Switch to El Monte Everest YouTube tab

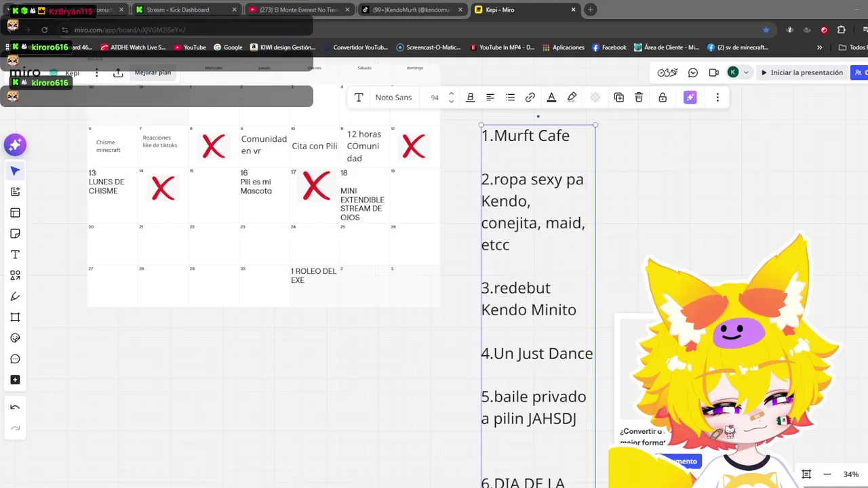point(299,9)
